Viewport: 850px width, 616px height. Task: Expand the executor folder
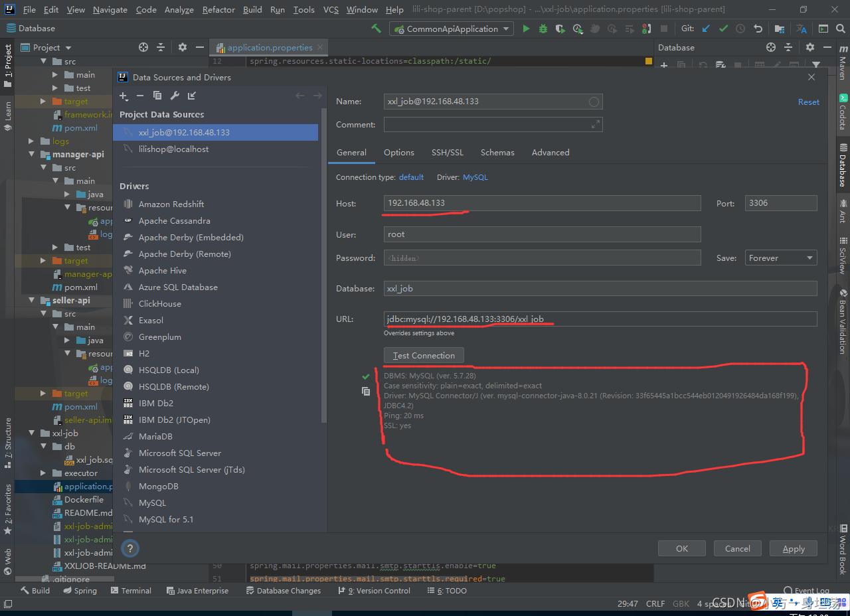(43, 473)
